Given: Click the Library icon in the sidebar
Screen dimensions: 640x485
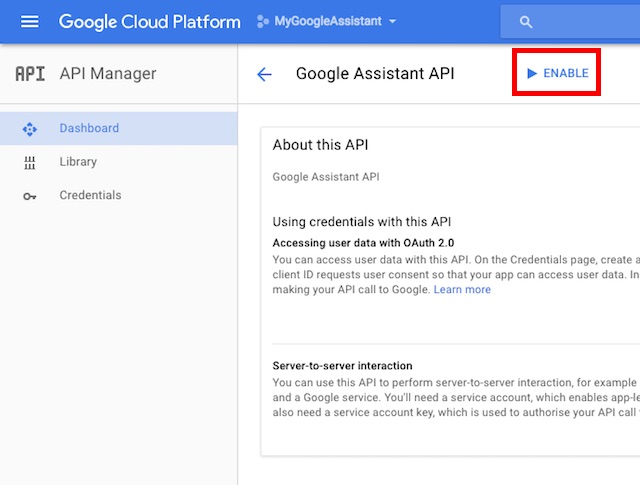Looking at the screenshot, I should (x=29, y=162).
